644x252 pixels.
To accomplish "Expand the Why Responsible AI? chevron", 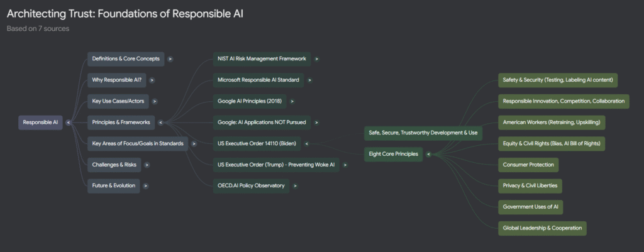I will (152, 80).
